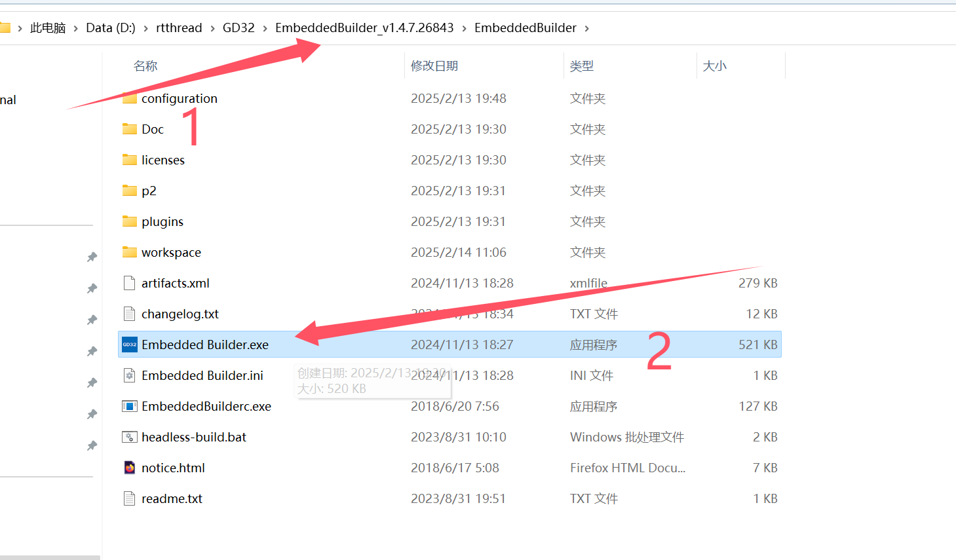Click the Embedded Builder.ini gear-file icon
This screenshot has height=560, width=956.
click(x=128, y=375)
